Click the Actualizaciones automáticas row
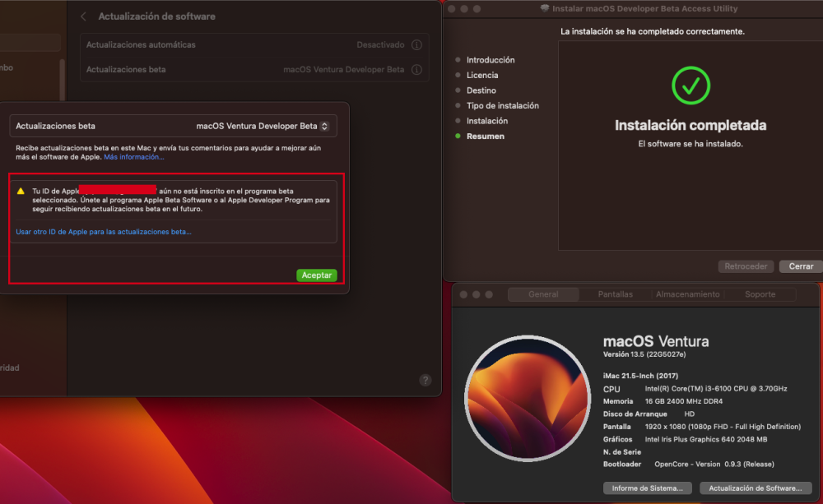This screenshot has width=823, height=504. (254, 45)
